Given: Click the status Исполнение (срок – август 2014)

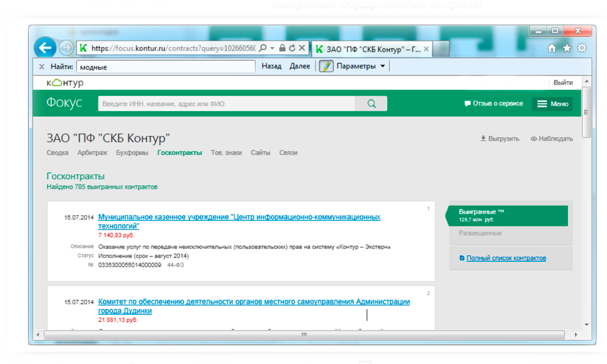Looking at the screenshot, I should click(x=144, y=256).
